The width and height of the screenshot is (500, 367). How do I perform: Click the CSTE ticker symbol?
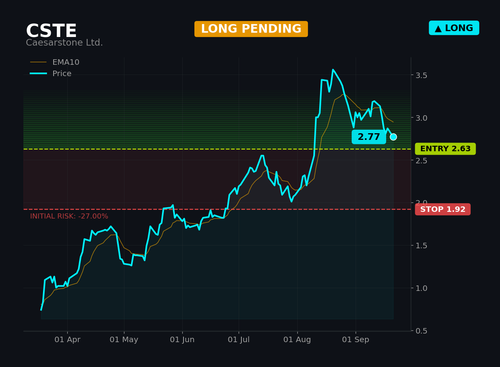(51, 31)
